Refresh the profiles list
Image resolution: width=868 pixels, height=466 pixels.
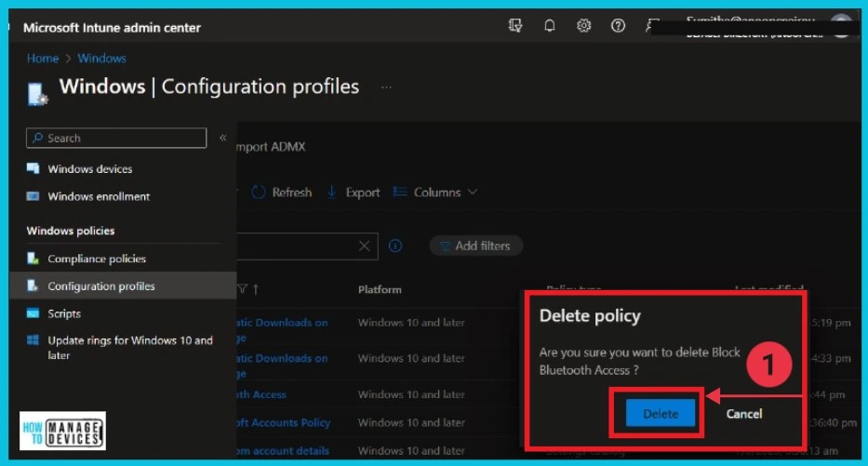[x=282, y=192]
